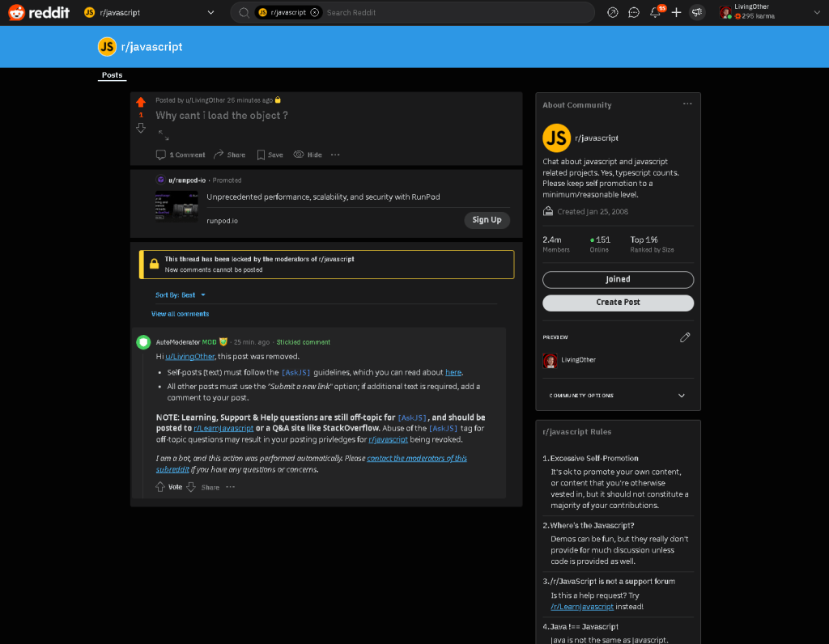Viewport: 829px width, 644px height.
Task: Open the runpod.io ad link
Action: click(x=222, y=221)
